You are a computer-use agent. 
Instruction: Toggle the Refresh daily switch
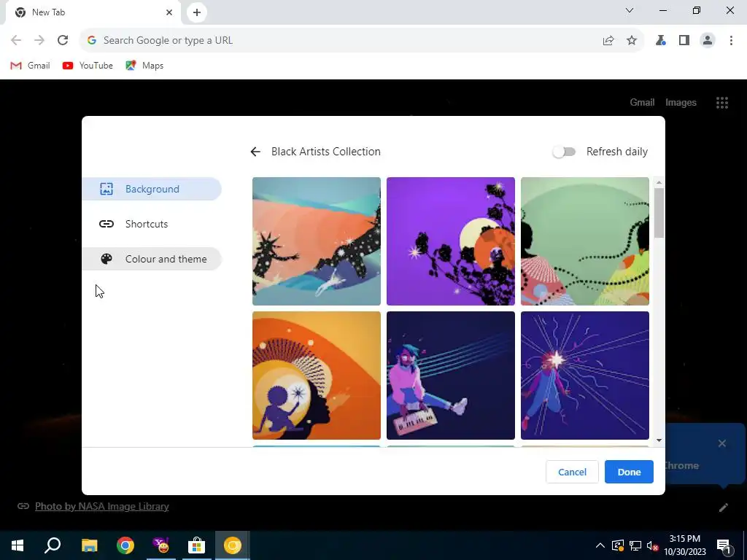(565, 152)
